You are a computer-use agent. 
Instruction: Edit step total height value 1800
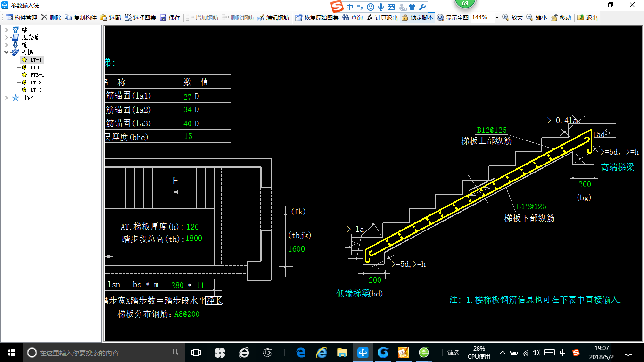(193, 239)
